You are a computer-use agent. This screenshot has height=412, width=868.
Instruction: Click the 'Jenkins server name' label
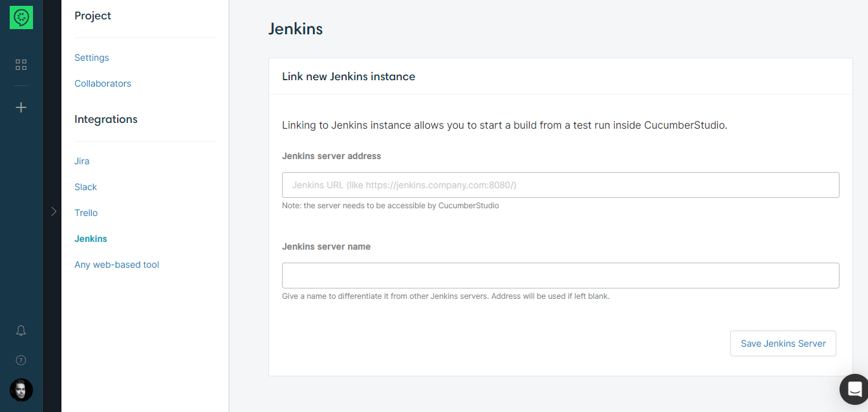tap(326, 246)
